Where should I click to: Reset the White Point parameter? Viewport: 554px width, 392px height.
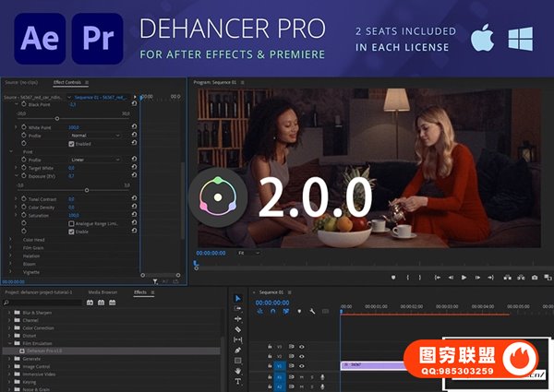(135, 127)
